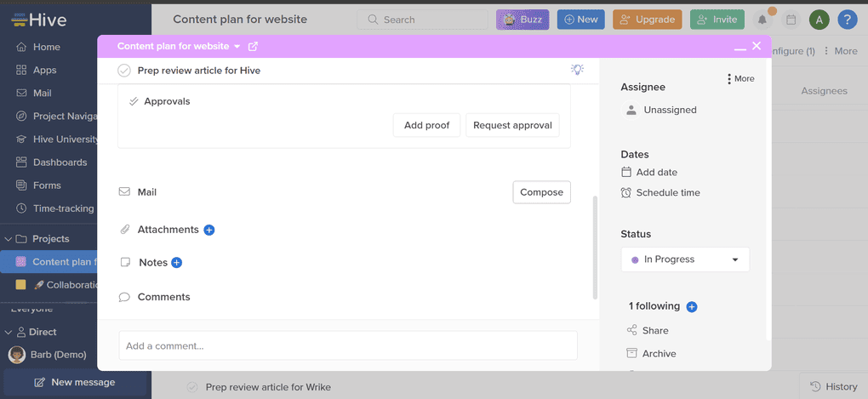This screenshot has height=399, width=868.
Task: Open Project Navigator in sidebar
Action: pos(57,117)
